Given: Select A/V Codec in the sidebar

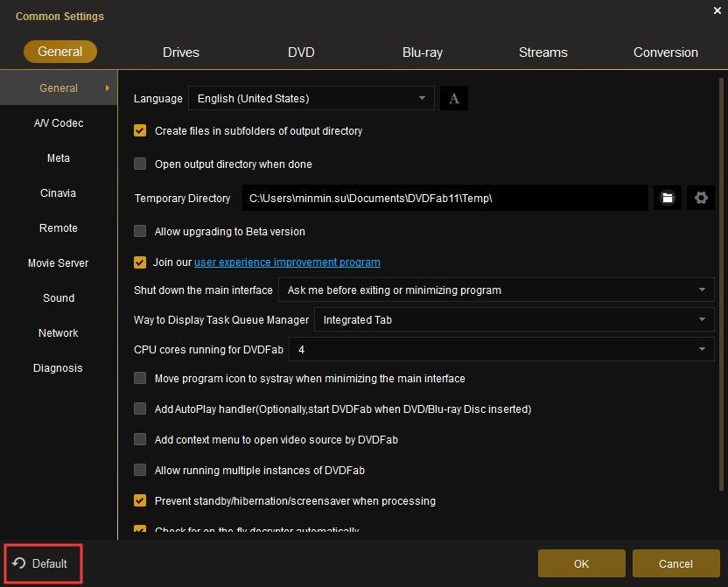Looking at the screenshot, I should click(59, 123).
